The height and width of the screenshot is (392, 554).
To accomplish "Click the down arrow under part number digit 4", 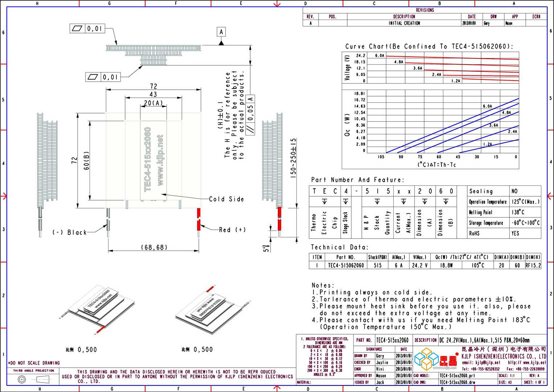I will [x=345, y=201].
